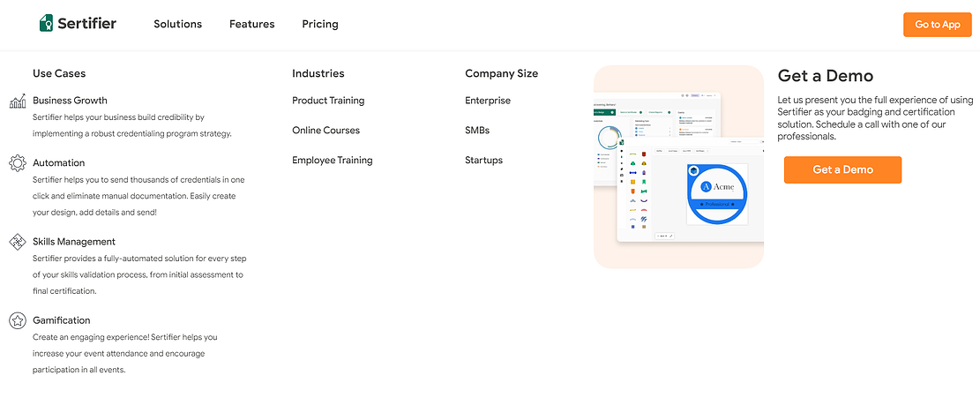
Task: Choose SMBs under Company Size
Action: pyautogui.click(x=477, y=131)
